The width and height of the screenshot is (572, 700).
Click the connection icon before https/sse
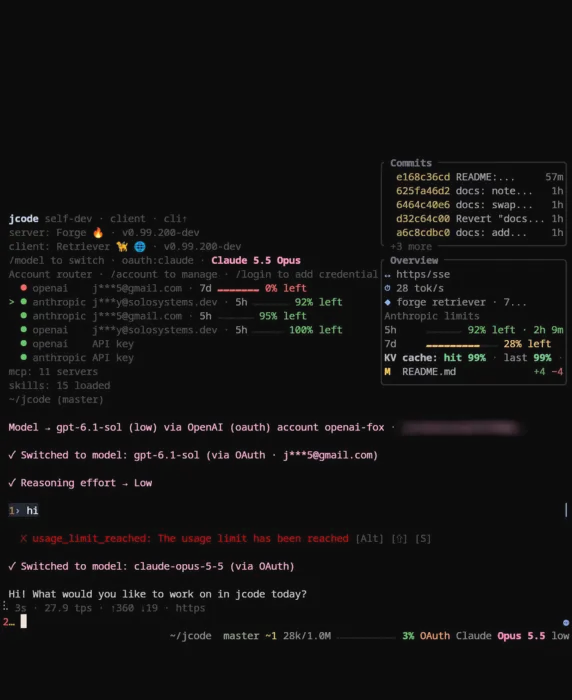click(388, 275)
